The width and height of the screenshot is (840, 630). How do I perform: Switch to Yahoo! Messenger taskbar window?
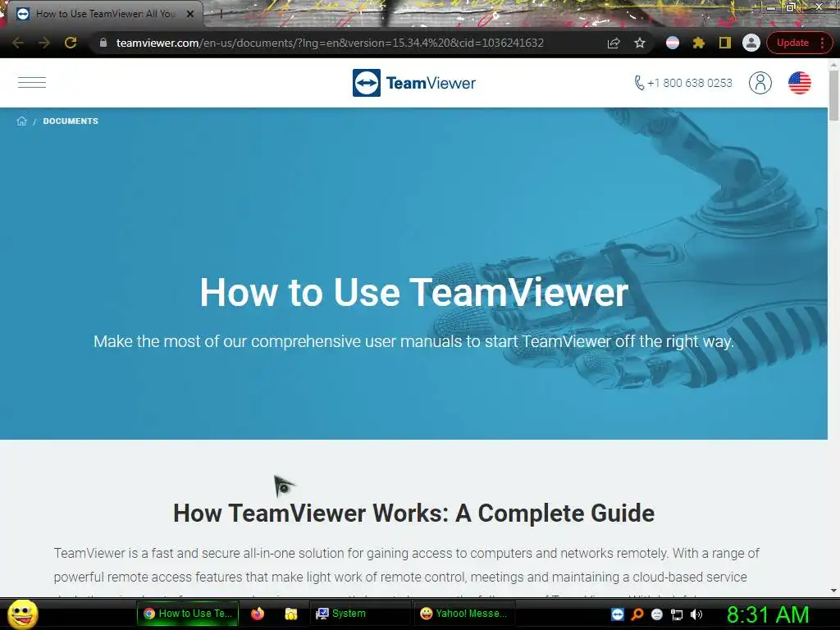[464, 614]
